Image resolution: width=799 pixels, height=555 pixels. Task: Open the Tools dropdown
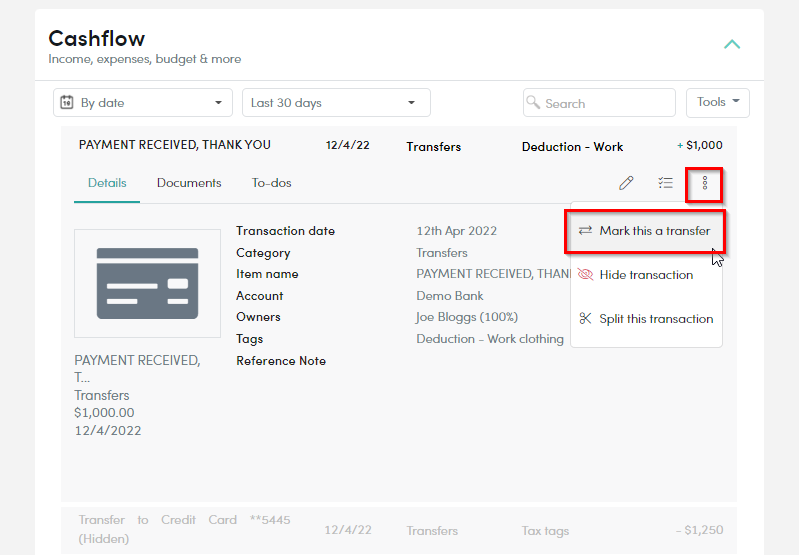click(717, 102)
